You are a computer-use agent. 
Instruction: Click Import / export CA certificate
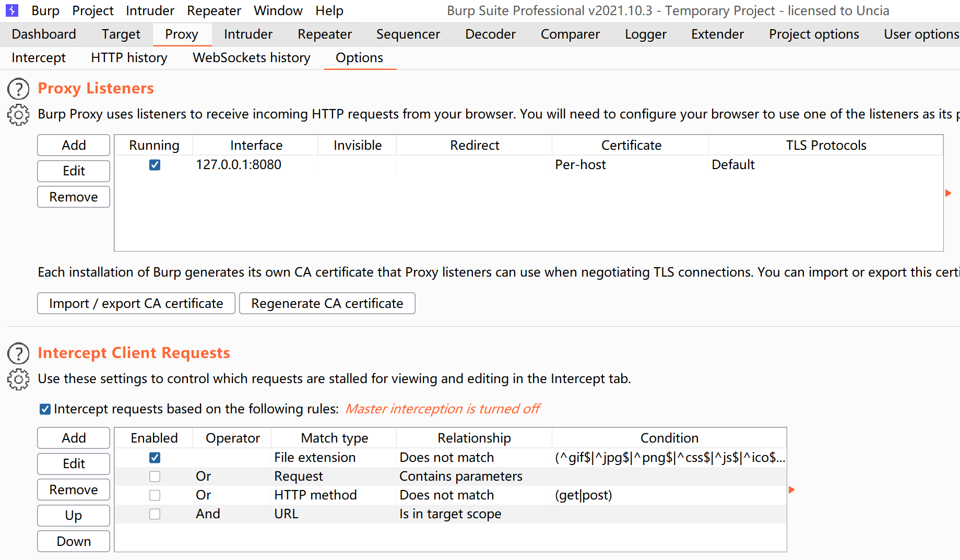136,304
